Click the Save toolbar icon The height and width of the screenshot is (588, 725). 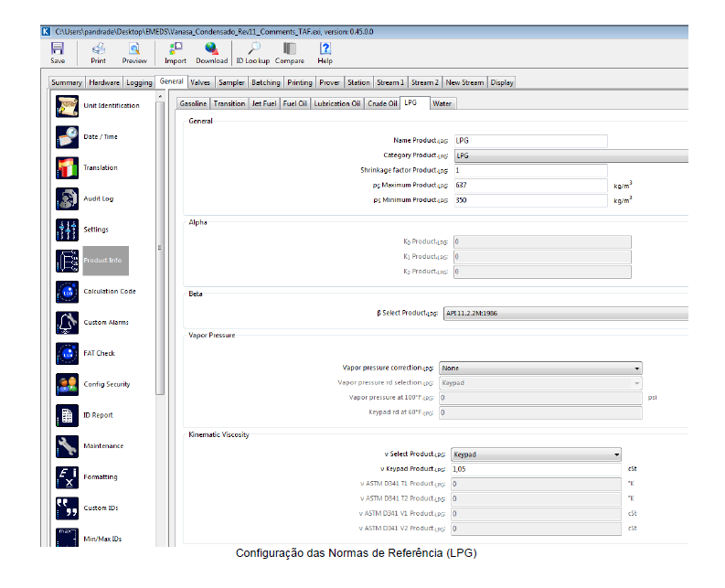[58, 48]
